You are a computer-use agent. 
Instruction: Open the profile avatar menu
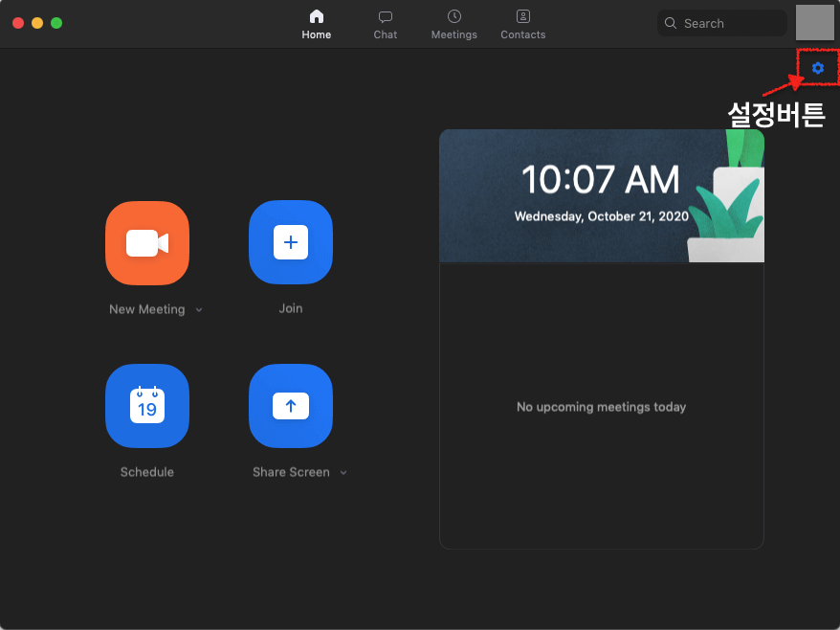(x=815, y=23)
